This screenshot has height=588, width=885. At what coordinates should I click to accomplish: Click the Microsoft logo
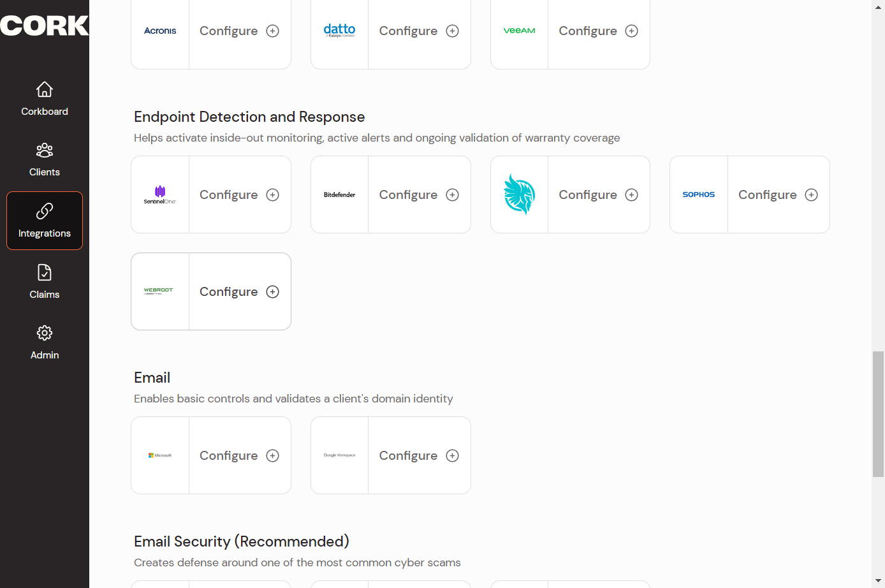click(x=160, y=455)
